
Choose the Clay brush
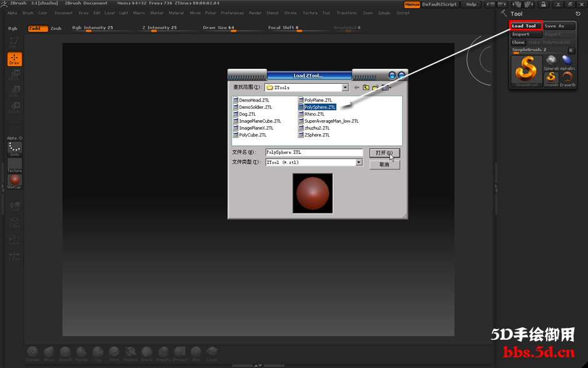click(x=98, y=354)
